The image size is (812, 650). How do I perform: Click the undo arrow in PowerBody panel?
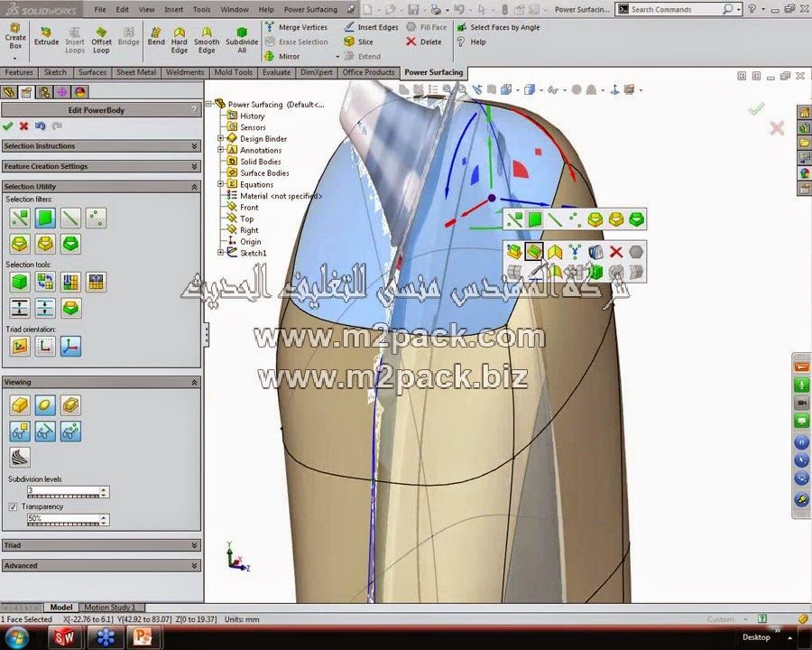(40, 126)
